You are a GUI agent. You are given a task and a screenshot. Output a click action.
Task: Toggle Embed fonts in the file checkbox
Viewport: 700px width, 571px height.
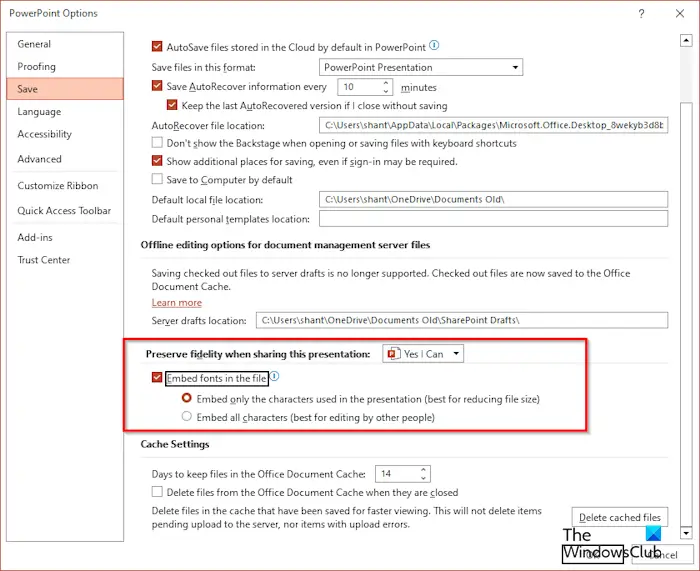157,378
